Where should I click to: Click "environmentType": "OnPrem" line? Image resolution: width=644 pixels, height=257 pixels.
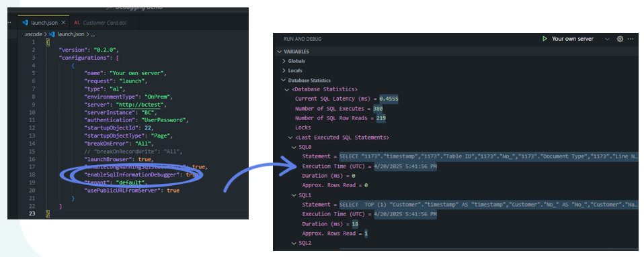point(128,97)
